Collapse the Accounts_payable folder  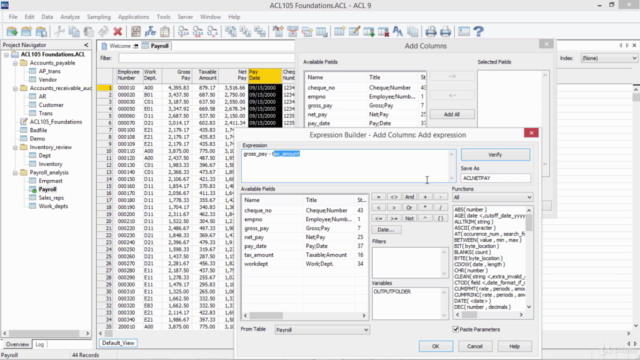coord(15,63)
